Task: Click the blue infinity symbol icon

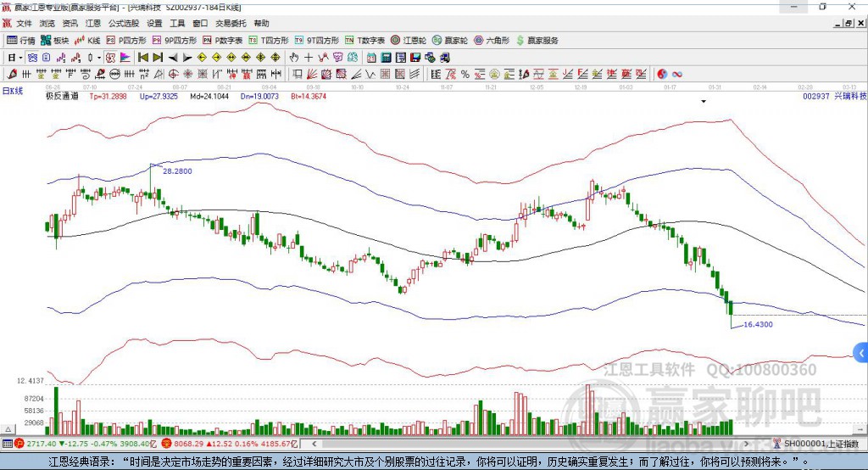Action: (677, 74)
